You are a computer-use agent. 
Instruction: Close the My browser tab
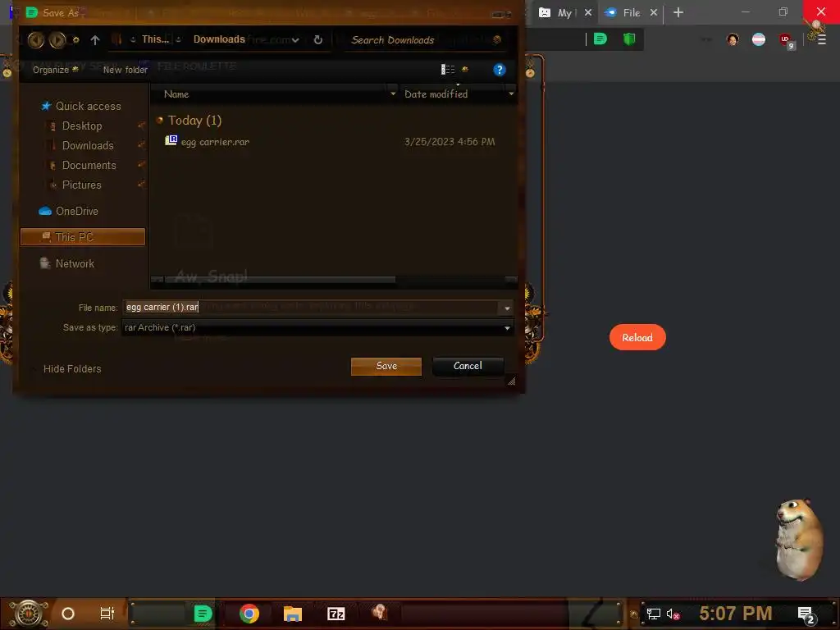click(x=587, y=12)
